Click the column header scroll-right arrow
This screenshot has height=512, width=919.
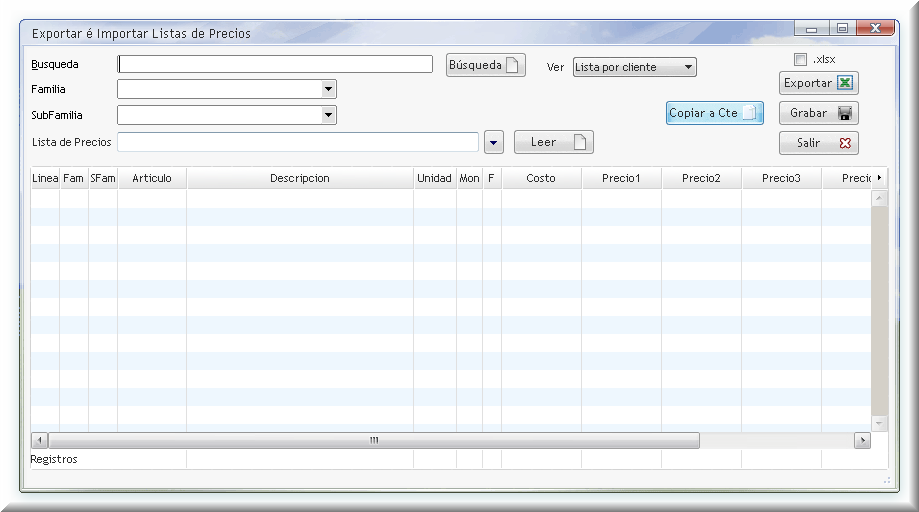pyautogui.click(x=879, y=178)
